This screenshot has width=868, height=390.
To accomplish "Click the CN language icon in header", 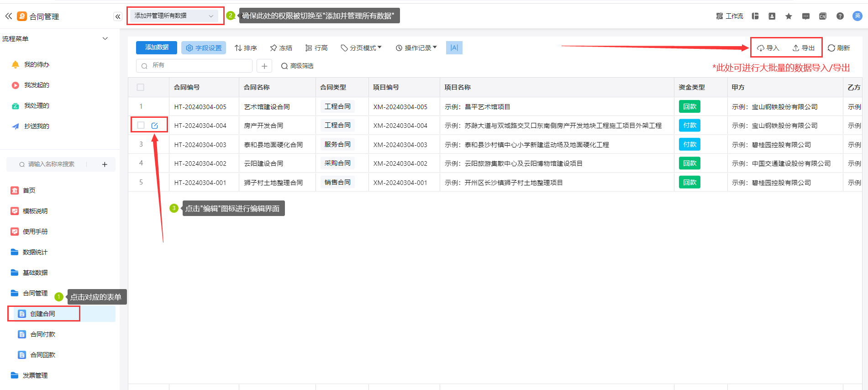I will pyautogui.click(x=823, y=16).
